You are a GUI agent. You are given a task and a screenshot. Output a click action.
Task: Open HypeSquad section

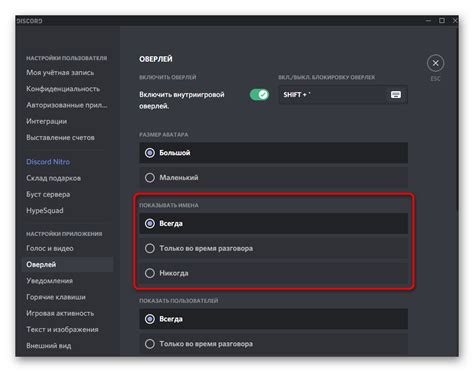pos(45,211)
